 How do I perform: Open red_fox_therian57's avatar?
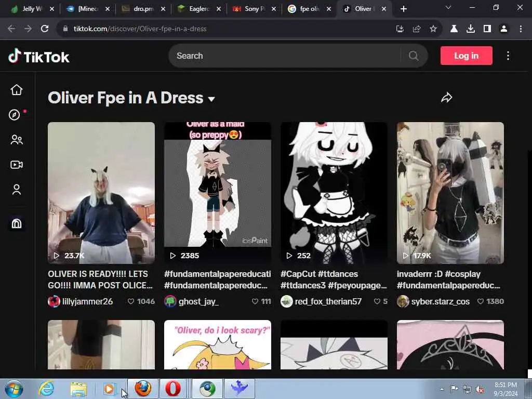pyautogui.click(x=287, y=301)
